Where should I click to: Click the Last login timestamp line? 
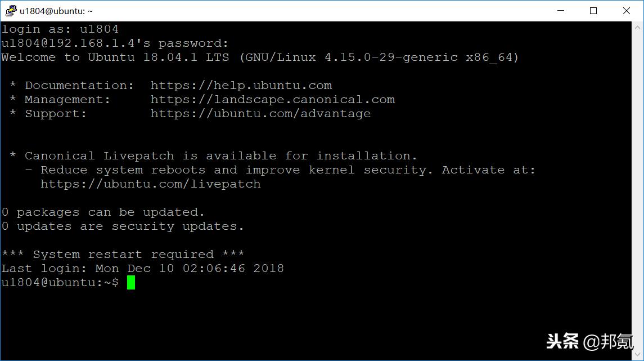coord(142,268)
